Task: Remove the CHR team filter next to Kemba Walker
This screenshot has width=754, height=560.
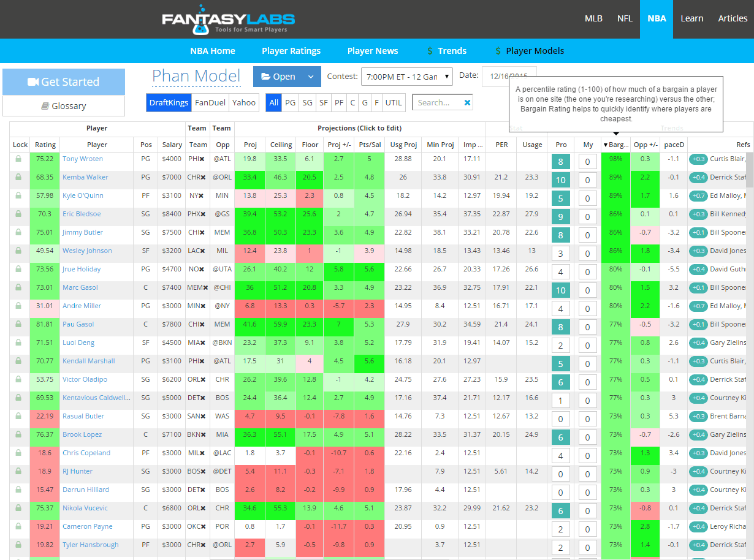Action: [x=205, y=177]
